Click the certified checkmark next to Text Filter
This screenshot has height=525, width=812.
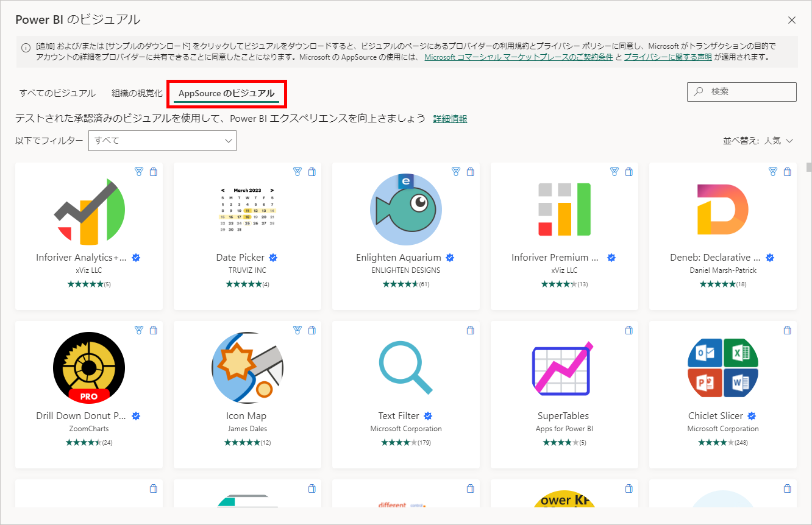point(428,416)
